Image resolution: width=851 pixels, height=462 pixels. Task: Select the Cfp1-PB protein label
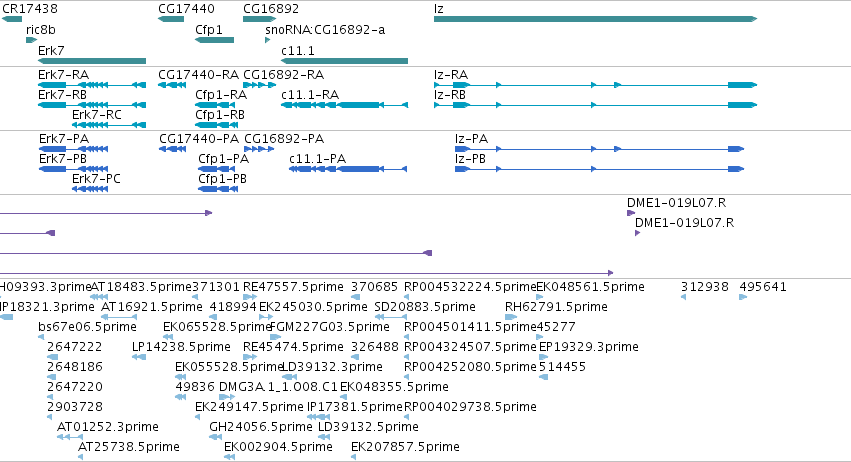pyautogui.click(x=223, y=179)
